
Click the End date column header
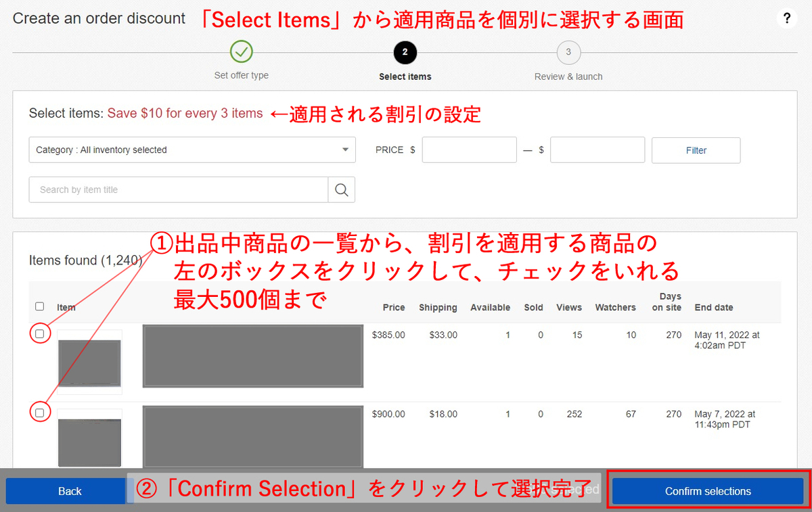[x=714, y=307]
